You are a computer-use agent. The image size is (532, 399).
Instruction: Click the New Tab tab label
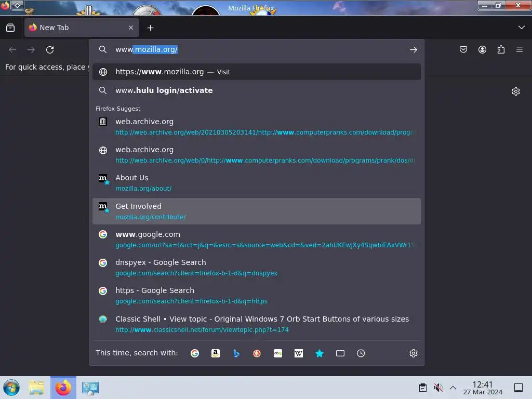pos(54,28)
